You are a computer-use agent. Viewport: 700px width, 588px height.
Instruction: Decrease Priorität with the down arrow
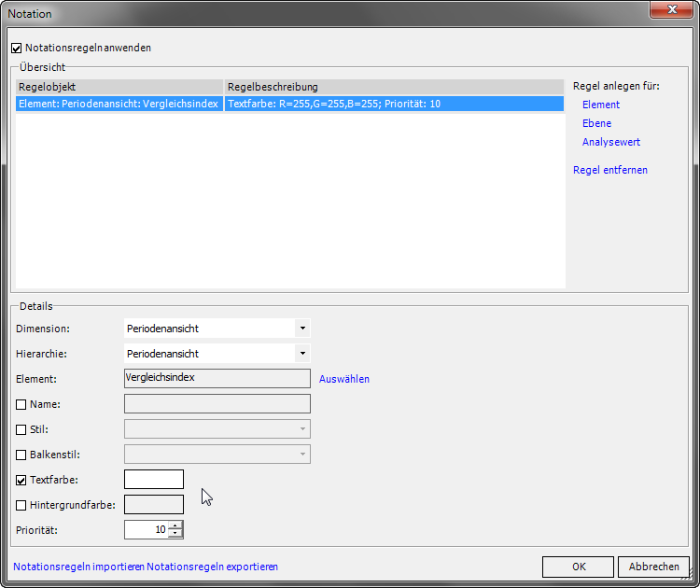click(175, 534)
